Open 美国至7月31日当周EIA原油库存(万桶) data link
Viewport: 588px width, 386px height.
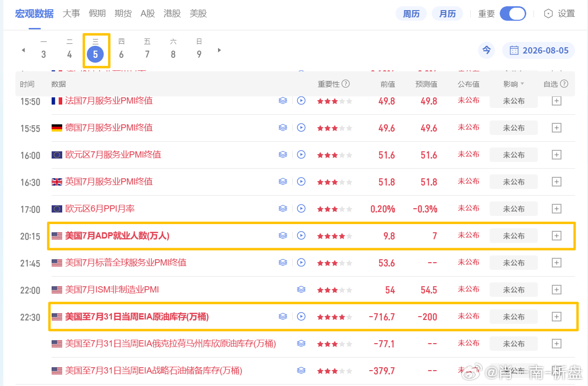pos(137,317)
